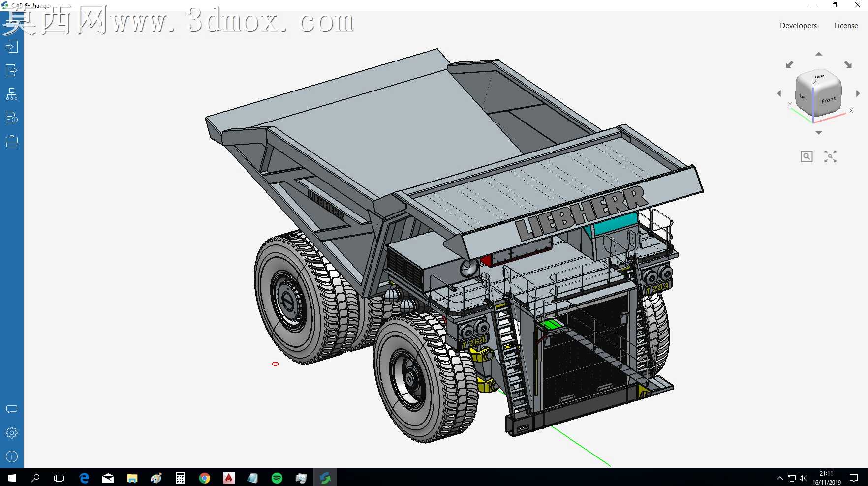
Task: Launch Google Chrome from taskbar
Action: coord(205,478)
